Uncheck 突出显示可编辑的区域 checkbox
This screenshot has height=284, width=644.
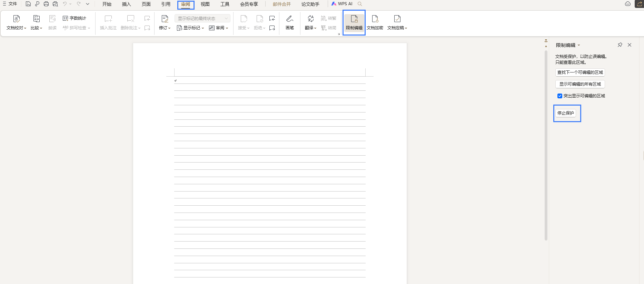pyautogui.click(x=560, y=96)
